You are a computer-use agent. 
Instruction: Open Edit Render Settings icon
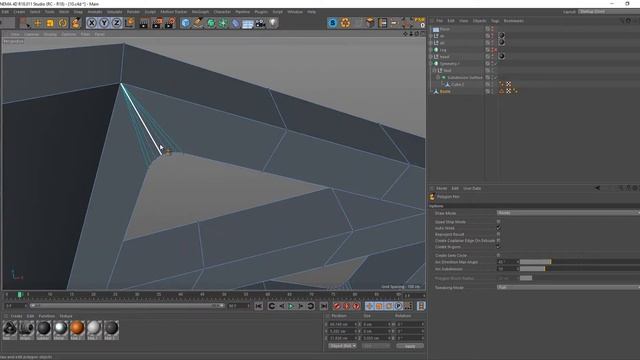tap(170, 23)
